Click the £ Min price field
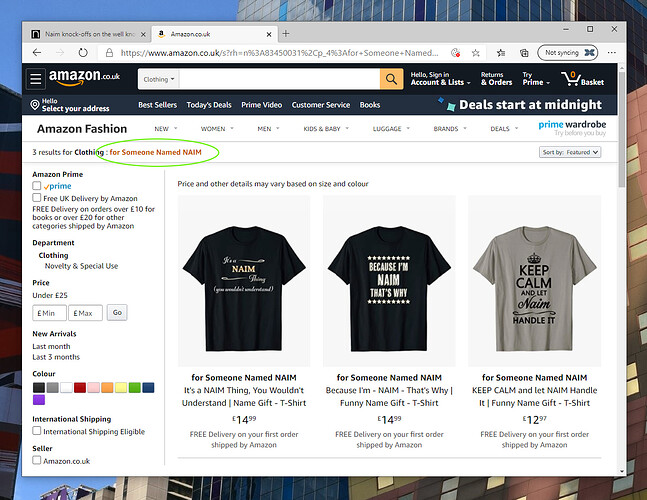Screen dimensions: 647x500 [x=50, y=313]
